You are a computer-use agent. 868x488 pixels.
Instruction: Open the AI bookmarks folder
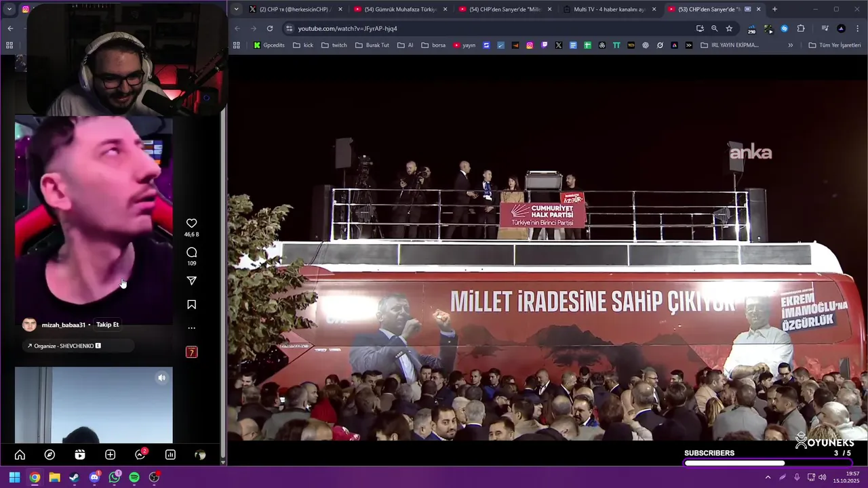click(x=406, y=45)
